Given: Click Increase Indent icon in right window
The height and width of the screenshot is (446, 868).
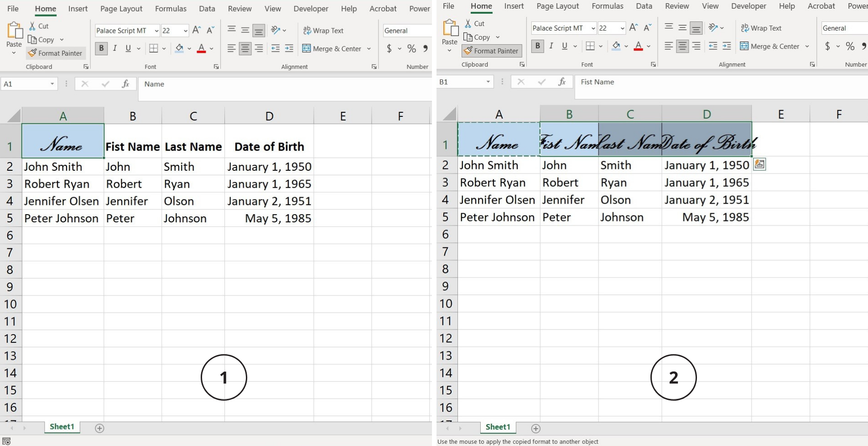Looking at the screenshot, I should (x=727, y=46).
